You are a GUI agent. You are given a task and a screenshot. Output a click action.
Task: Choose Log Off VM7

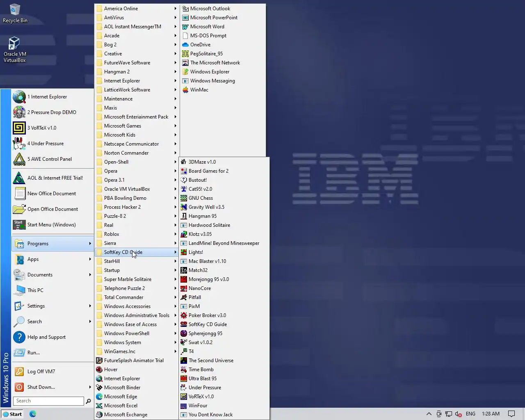point(53,372)
